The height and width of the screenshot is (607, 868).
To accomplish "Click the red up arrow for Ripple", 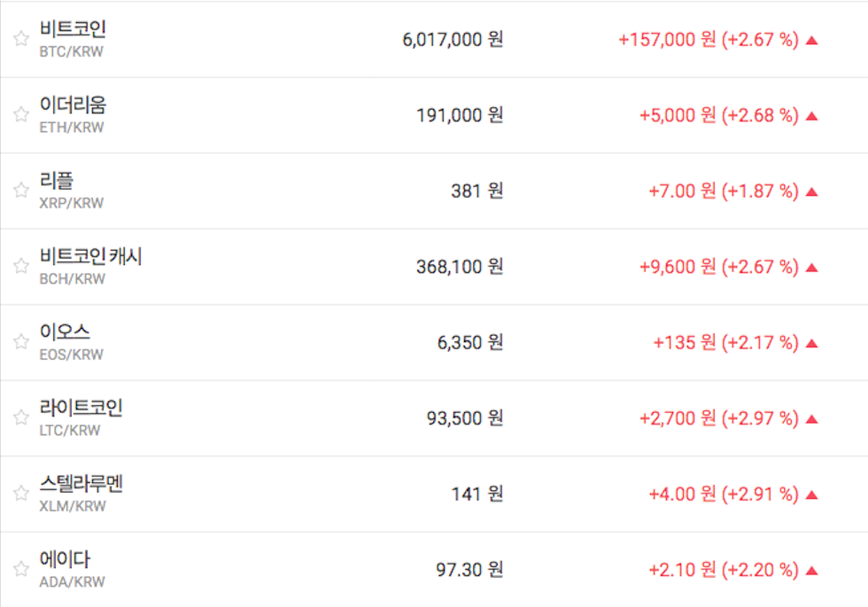I will click(x=812, y=191).
